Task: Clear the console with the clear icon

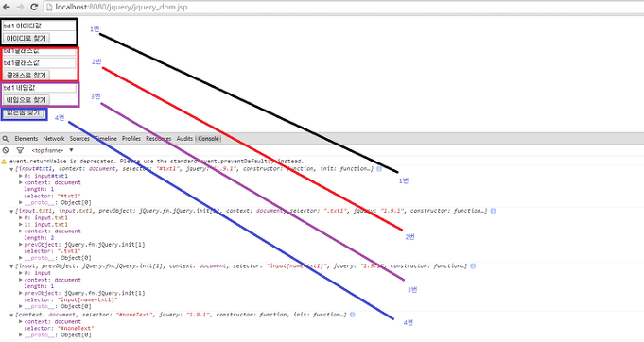Action: 6,150
